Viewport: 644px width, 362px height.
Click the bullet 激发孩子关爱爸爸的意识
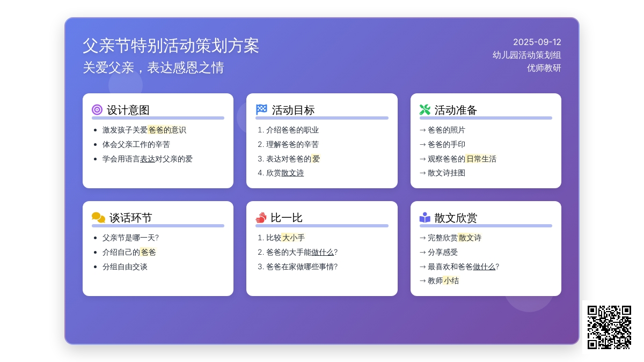coord(144,130)
